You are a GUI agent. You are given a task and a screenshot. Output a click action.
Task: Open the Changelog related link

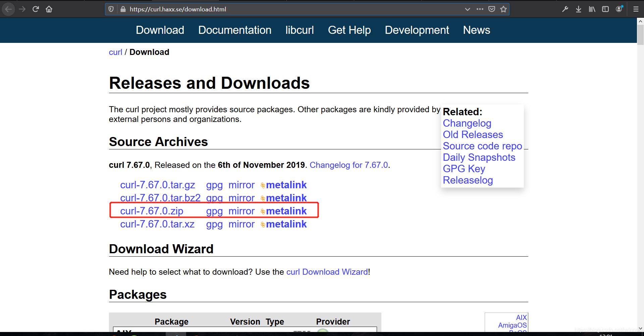(x=467, y=123)
